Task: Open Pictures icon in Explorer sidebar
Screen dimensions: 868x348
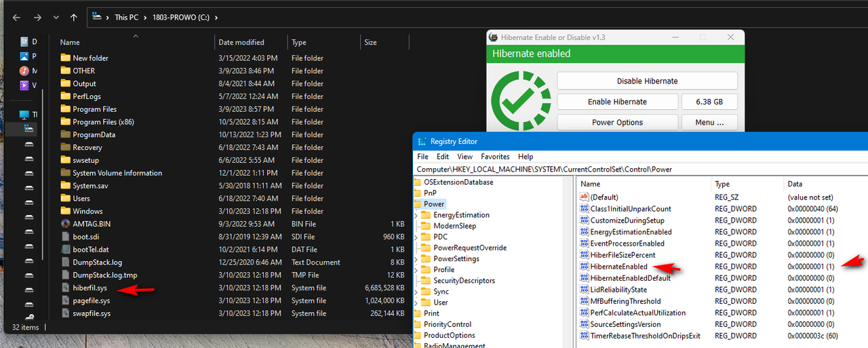Action: pos(24,56)
